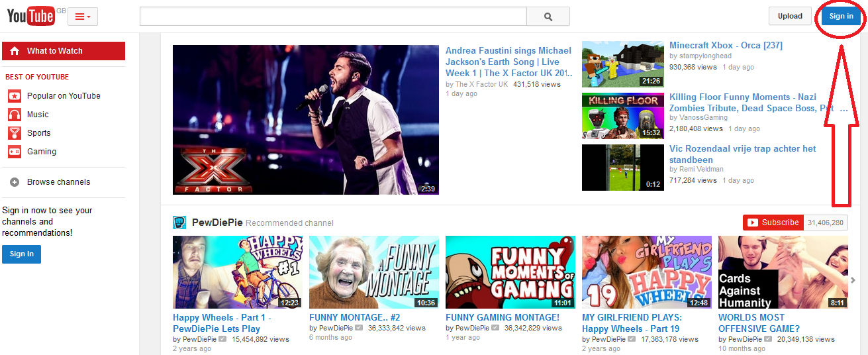Focus the search input field

pos(333,17)
